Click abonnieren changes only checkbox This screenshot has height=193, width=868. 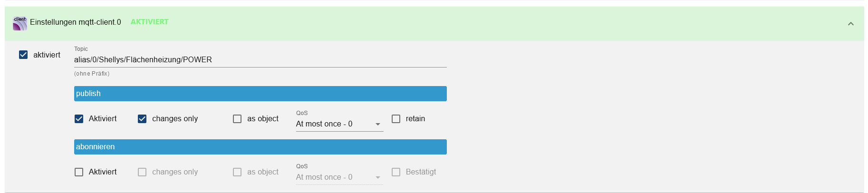[x=142, y=172]
